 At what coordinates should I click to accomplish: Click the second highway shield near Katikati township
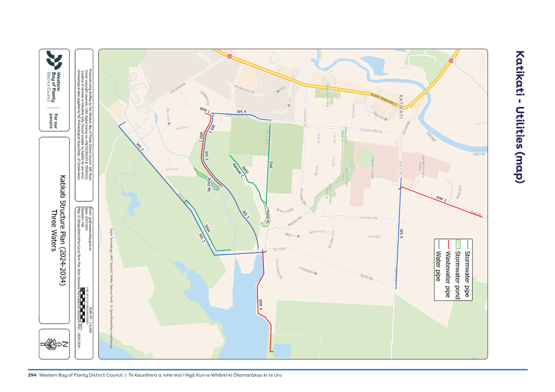click(x=450, y=60)
